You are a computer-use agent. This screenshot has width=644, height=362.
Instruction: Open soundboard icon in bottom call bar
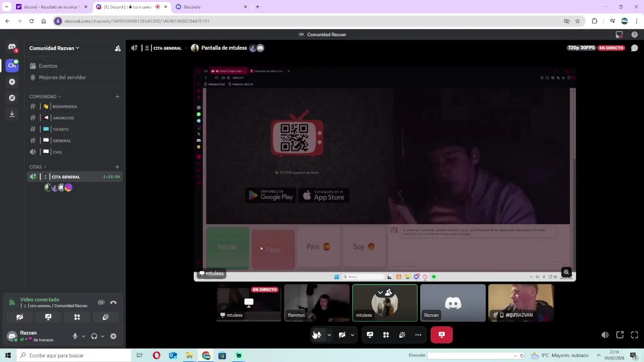pyautogui.click(x=402, y=335)
